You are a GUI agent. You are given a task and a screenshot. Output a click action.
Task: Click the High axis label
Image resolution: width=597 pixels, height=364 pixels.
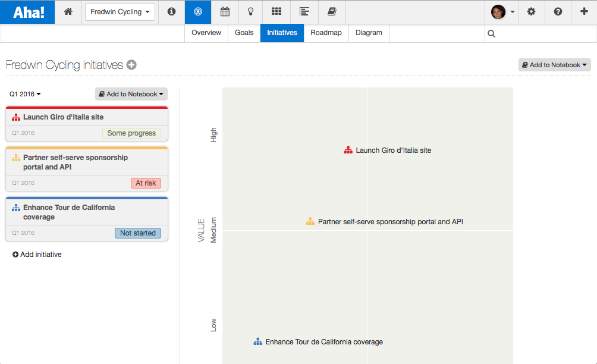[x=213, y=135]
